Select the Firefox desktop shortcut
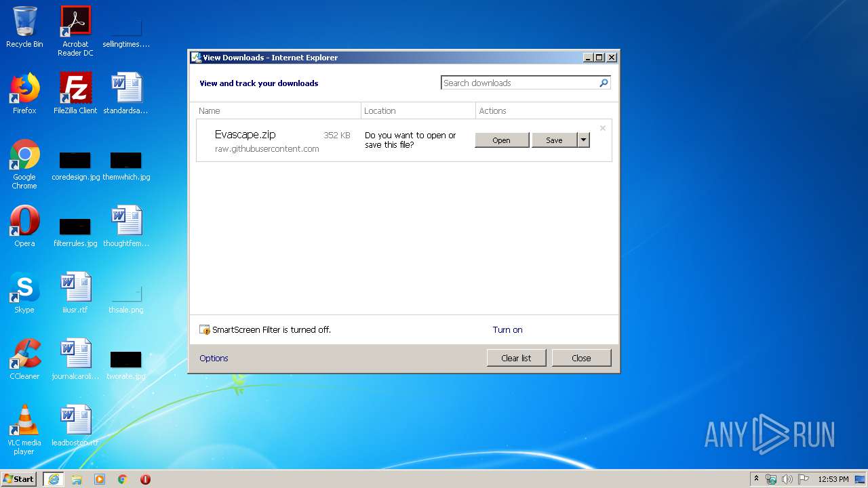Image resolution: width=868 pixels, height=488 pixels. [24, 94]
